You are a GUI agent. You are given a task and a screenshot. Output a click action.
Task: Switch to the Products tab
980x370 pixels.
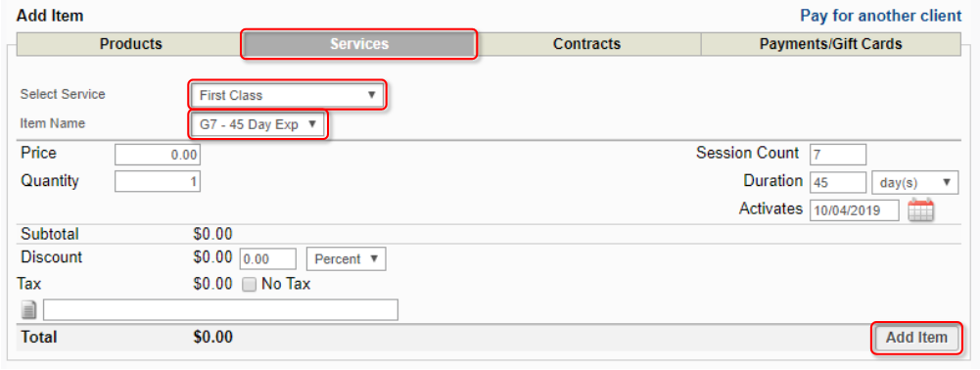point(130,44)
